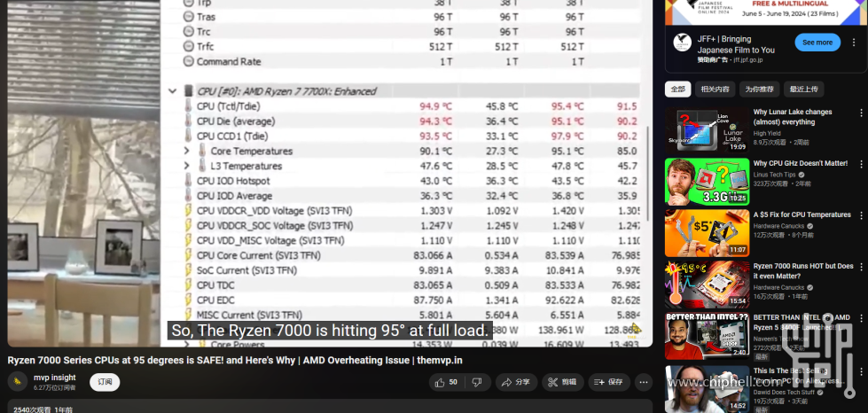Screen dimensions: 868x413
Task: Open Dawid Does Tech Stuff channel name
Action: [x=785, y=392]
